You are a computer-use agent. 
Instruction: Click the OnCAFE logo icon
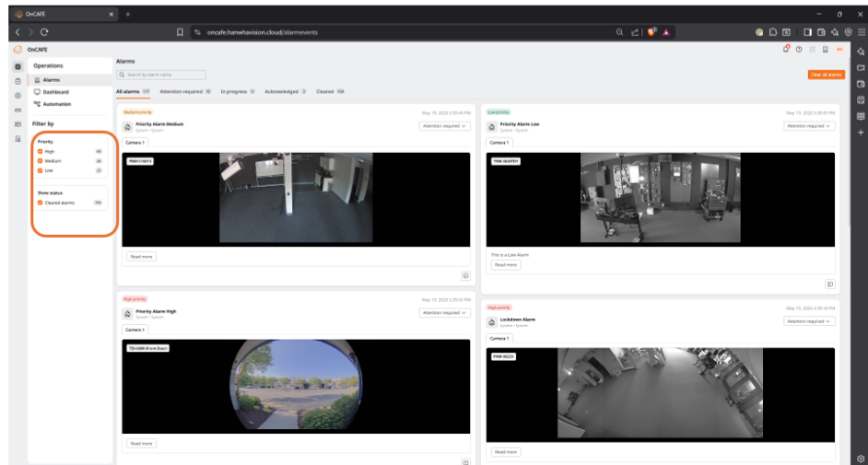pyautogui.click(x=18, y=50)
